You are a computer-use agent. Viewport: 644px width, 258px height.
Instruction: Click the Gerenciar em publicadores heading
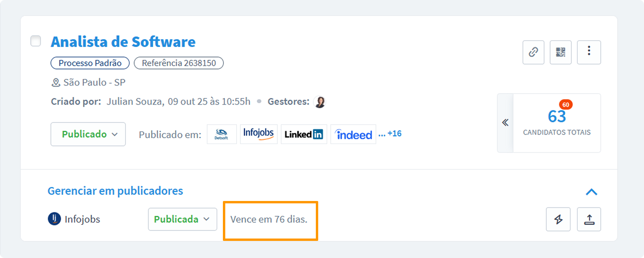tap(115, 191)
